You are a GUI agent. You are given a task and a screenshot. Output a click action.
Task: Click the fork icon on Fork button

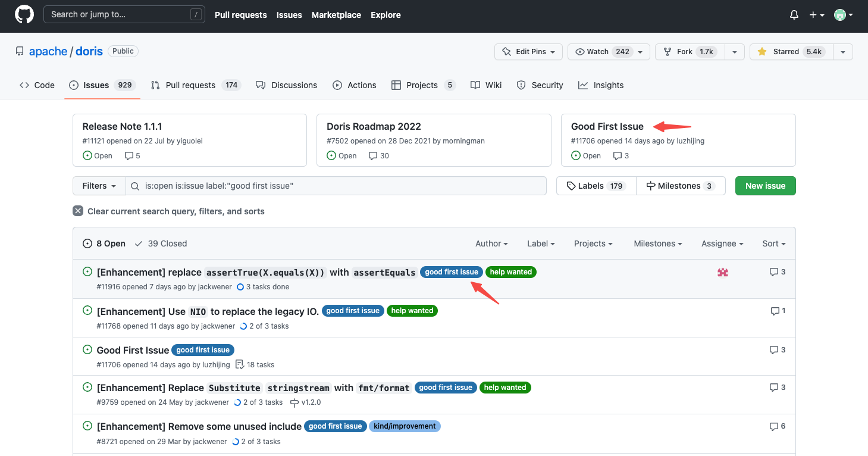click(668, 52)
